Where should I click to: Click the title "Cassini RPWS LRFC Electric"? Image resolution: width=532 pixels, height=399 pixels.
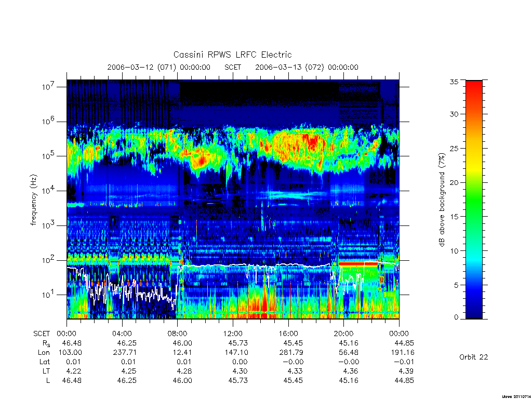click(232, 55)
